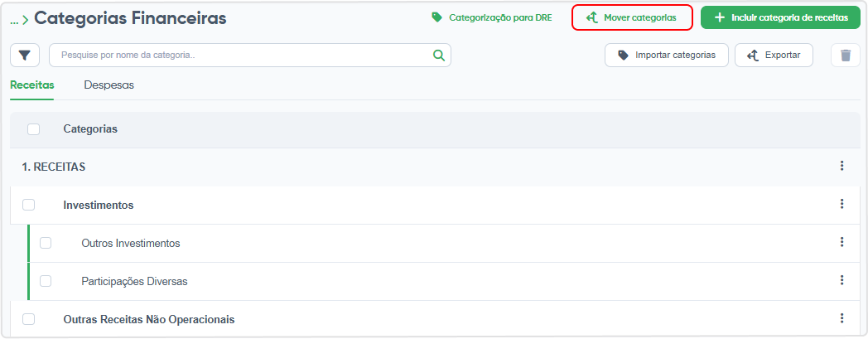
Task: Click Categorização para DRE link
Action: [x=492, y=17]
